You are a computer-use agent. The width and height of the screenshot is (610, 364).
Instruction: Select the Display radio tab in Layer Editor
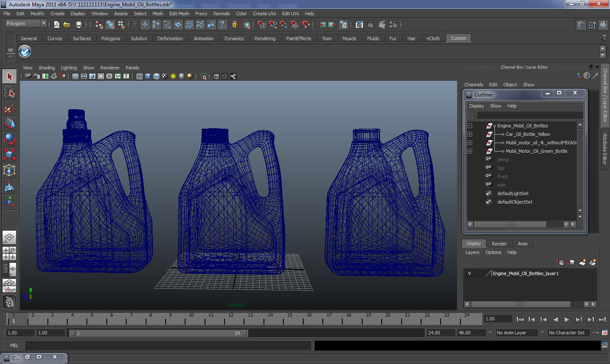[x=474, y=244]
